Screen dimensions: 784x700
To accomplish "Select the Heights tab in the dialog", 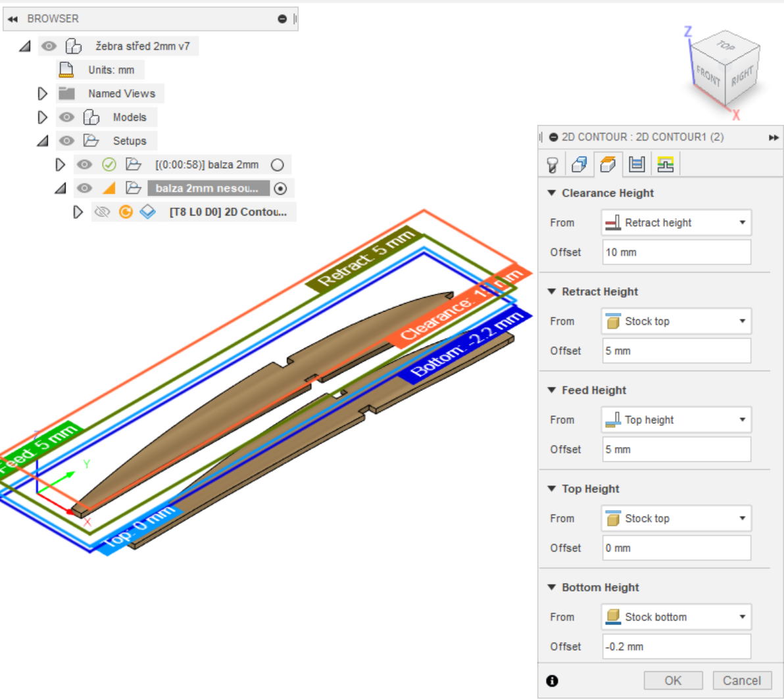I will coord(608,164).
